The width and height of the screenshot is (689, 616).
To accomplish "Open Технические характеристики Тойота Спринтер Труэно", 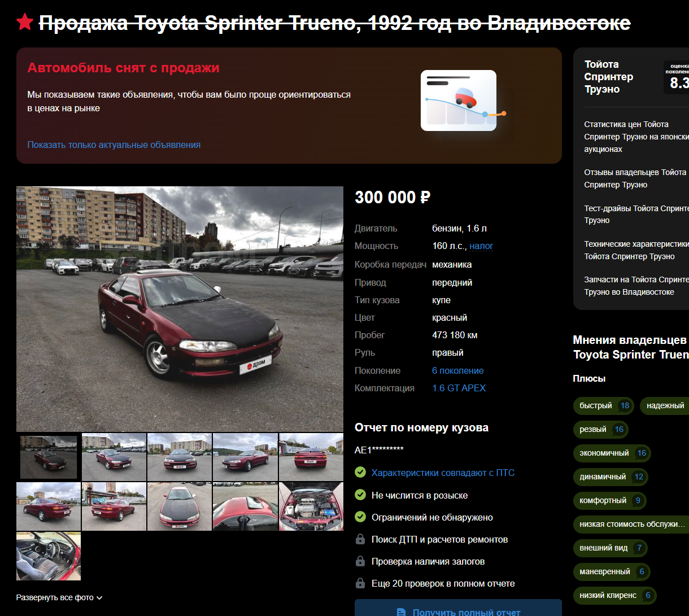I will pyautogui.click(x=636, y=250).
